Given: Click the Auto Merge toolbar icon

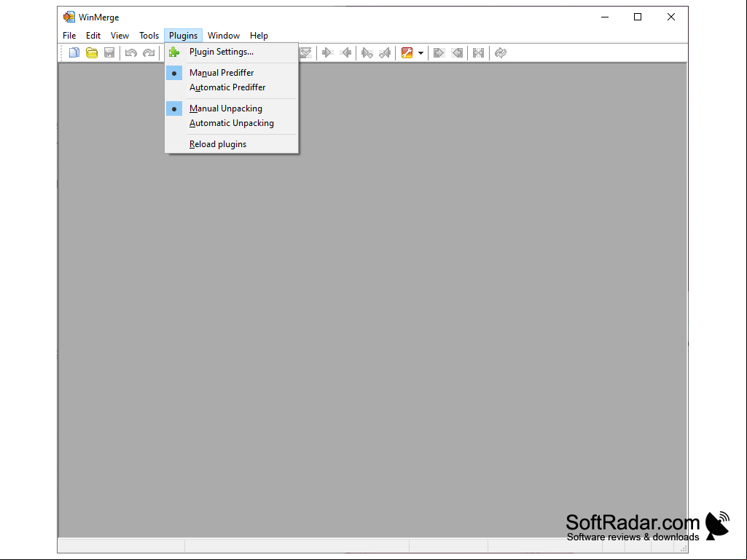Looking at the screenshot, I should (x=478, y=53).
